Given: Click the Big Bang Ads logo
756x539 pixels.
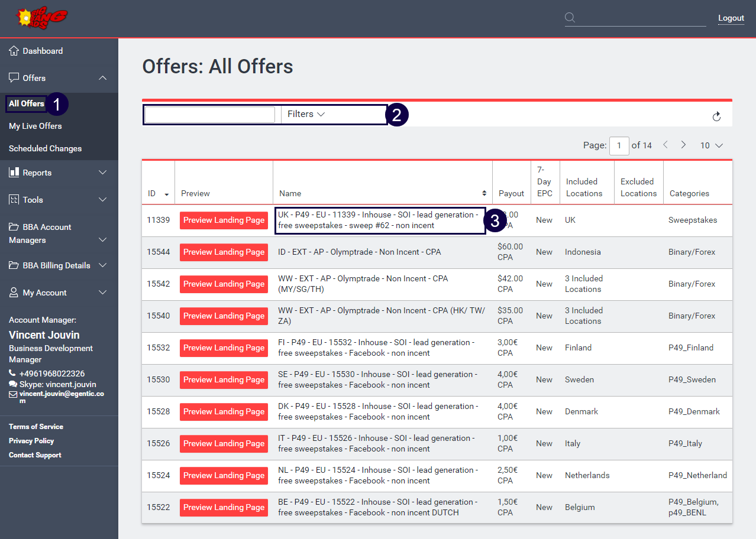Looking at the screenshot, I should tap(41, 18).
